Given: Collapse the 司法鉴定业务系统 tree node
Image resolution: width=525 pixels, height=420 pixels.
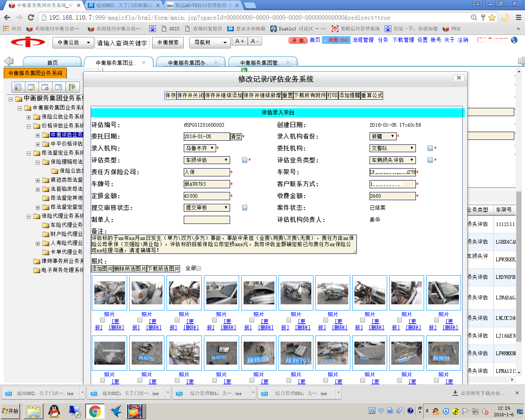Looking at the screenshot, I should pos(29,153).
